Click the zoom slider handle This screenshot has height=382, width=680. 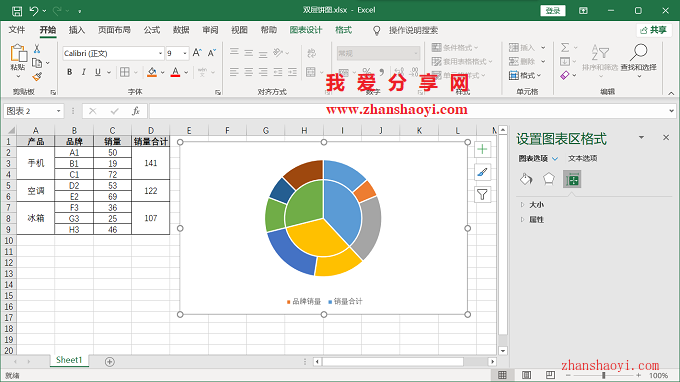(603, 375)
